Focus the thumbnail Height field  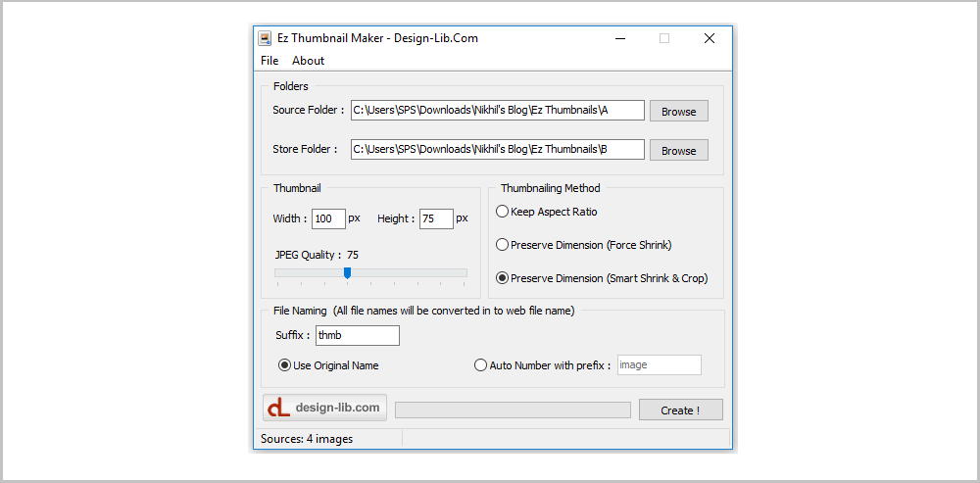[436, 218]
